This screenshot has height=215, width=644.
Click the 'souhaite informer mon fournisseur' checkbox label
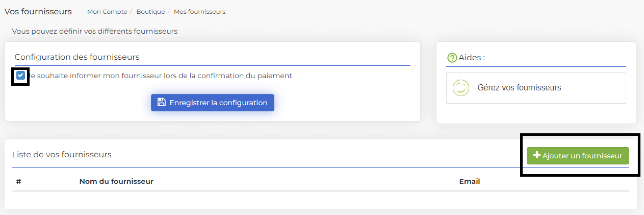click(160, 76)
